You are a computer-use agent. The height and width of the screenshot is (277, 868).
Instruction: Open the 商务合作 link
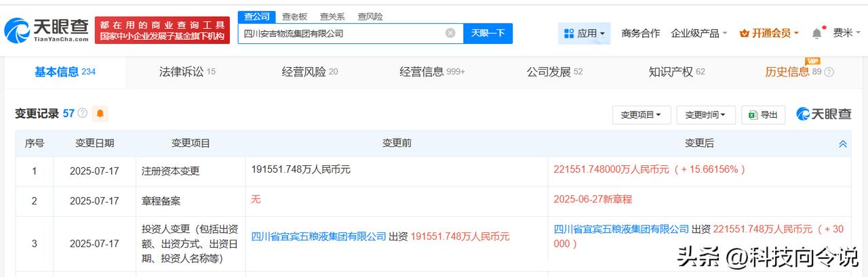point(640,33)
